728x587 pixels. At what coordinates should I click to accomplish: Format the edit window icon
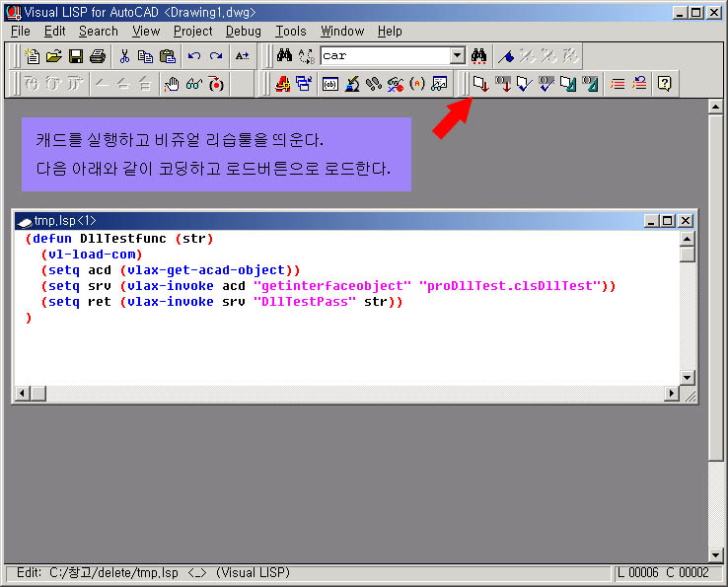(568, 84)
